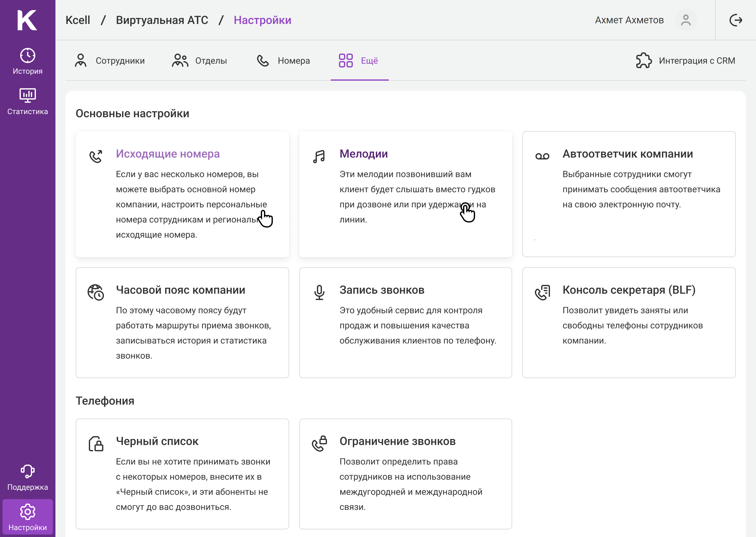This screenshot has width=756, height=537.
Task: Open Консоль секретаря (BLF) settings
Action: point(628,323)
